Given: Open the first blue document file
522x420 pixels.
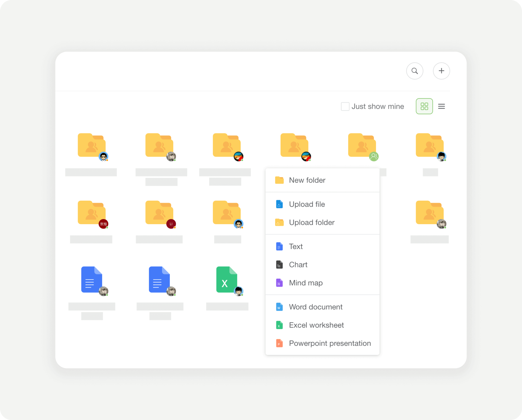Looking at the screenshot, I should pyautogui.click(x=91, y=280).
